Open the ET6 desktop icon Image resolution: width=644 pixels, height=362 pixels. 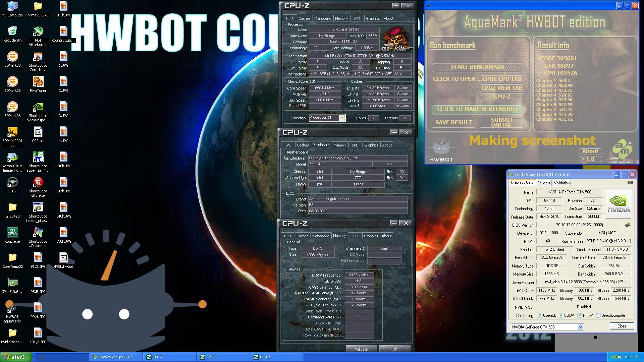click(12, 185)
